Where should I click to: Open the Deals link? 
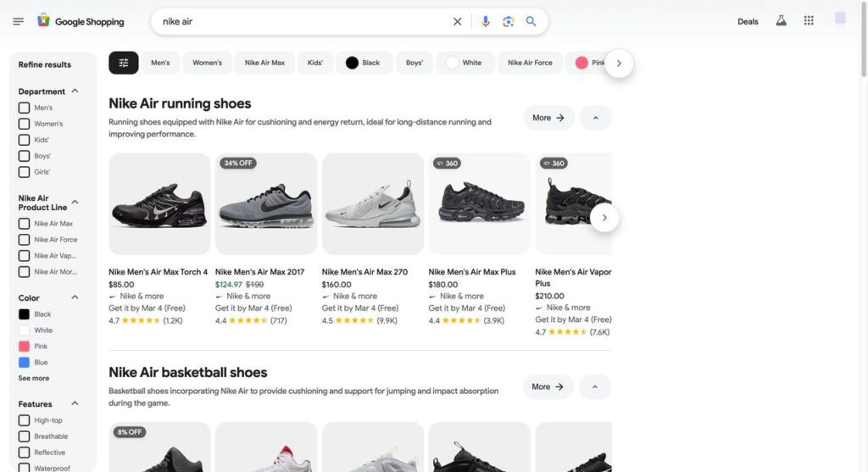click(748, 21)
